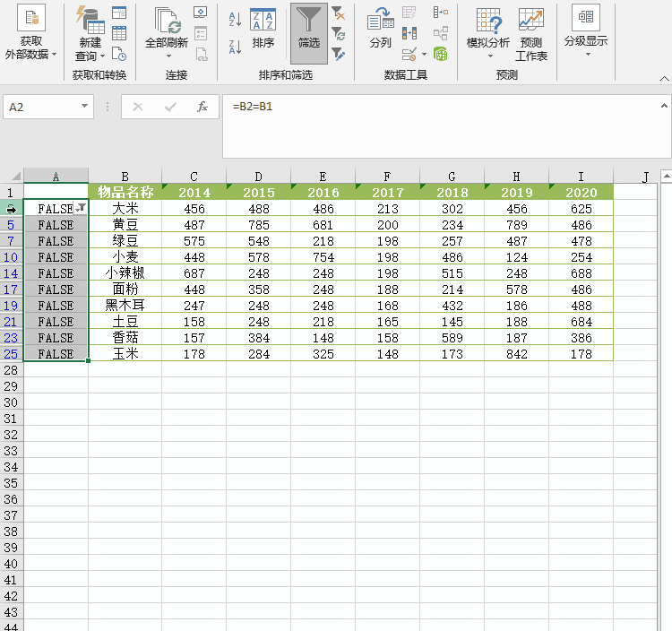Select column B header

[x=125, y=177]
